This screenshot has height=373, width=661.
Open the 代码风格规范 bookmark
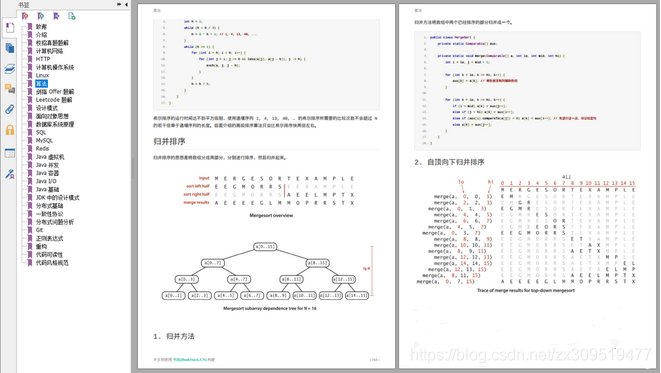point(52,263)
